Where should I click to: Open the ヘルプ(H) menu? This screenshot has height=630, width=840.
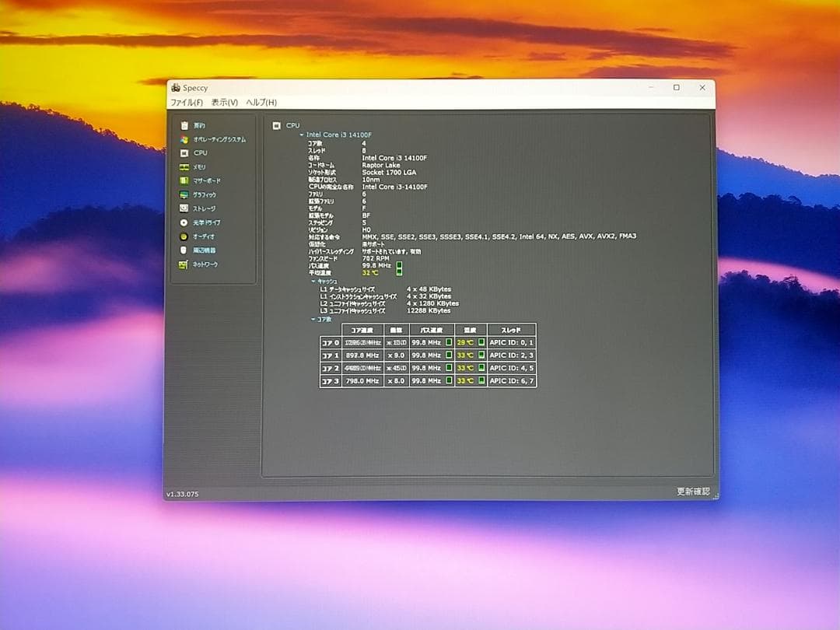click(261, 103)
